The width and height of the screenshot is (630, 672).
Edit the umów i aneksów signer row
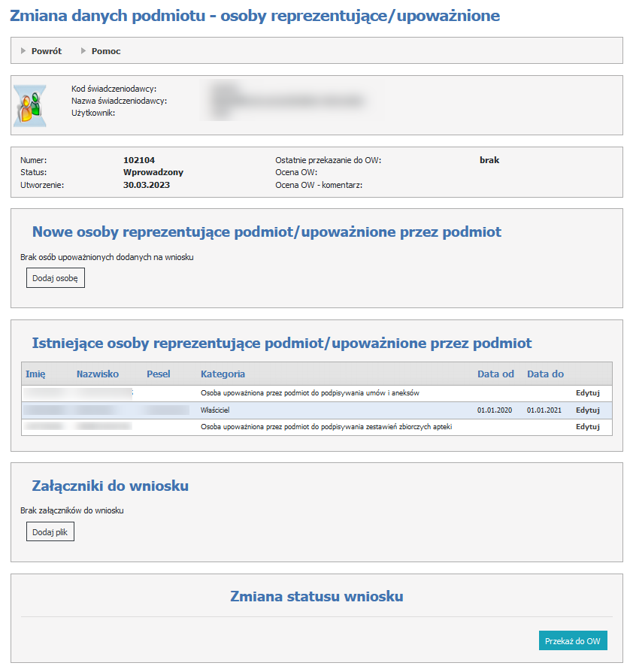pos(588,393)
